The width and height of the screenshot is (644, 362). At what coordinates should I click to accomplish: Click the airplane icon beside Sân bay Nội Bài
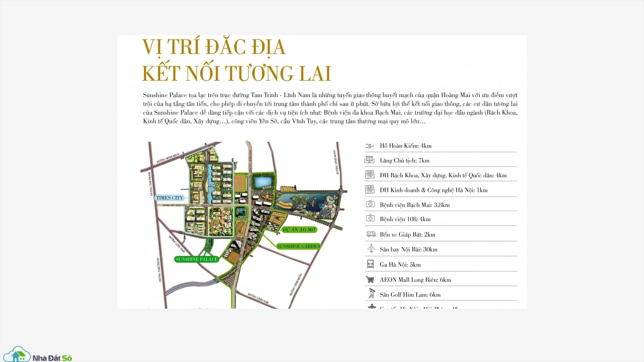(371, 249)
